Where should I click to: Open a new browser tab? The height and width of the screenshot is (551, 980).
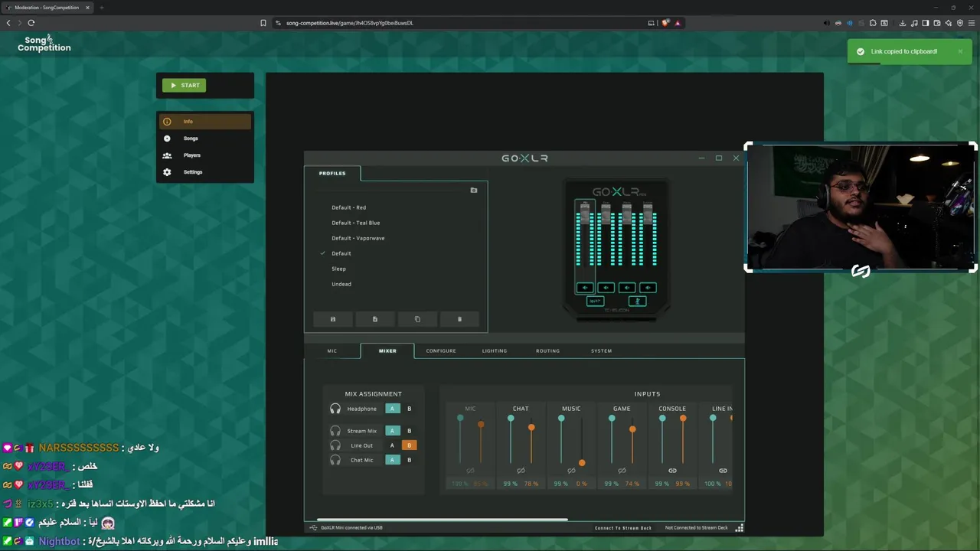point(101,8)
